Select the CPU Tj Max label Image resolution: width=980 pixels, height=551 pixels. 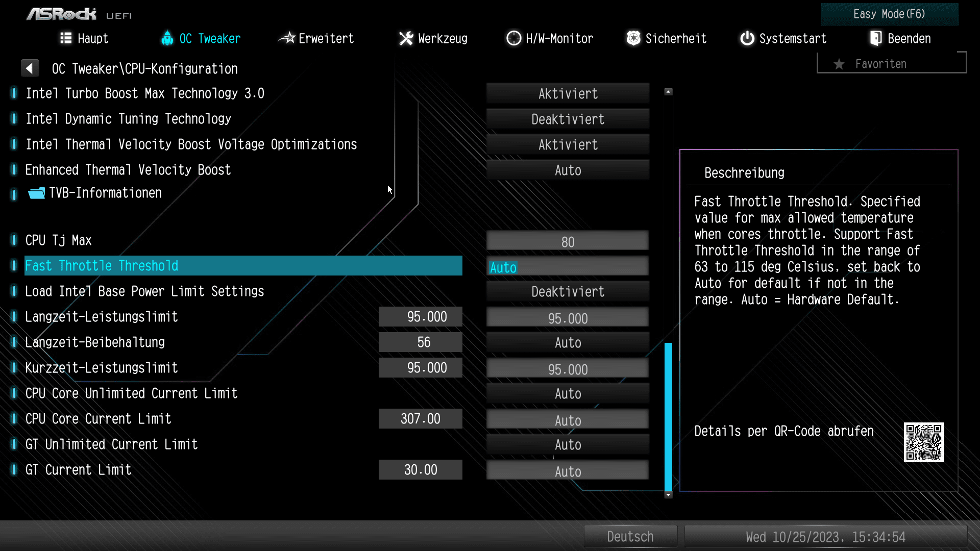pyautogui.click(x=59, y=240)
